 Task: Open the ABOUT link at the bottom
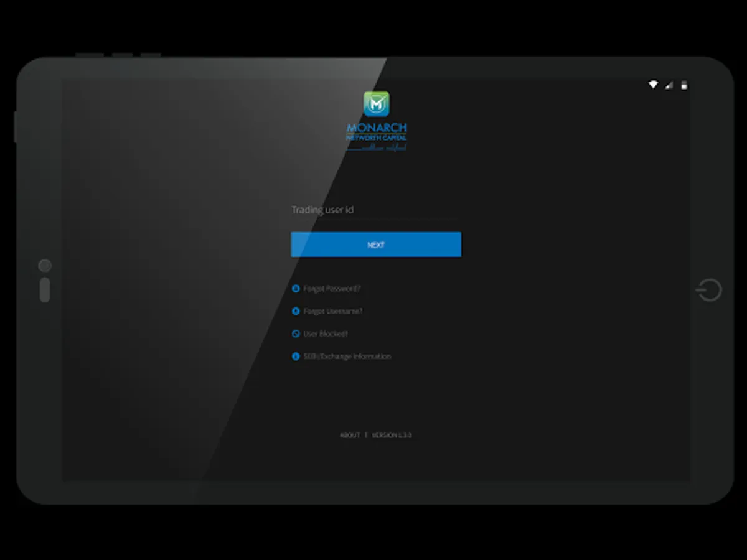pos(350,436)
